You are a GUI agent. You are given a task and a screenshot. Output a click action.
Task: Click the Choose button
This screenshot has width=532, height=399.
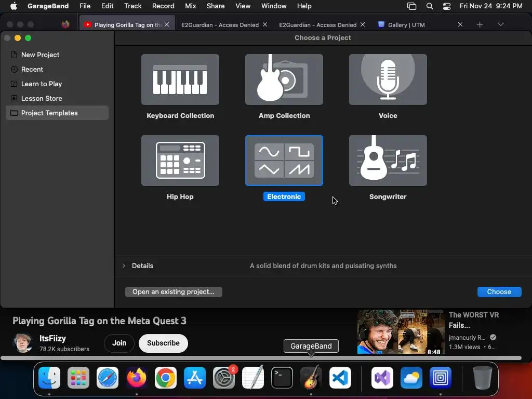(499, 292)
